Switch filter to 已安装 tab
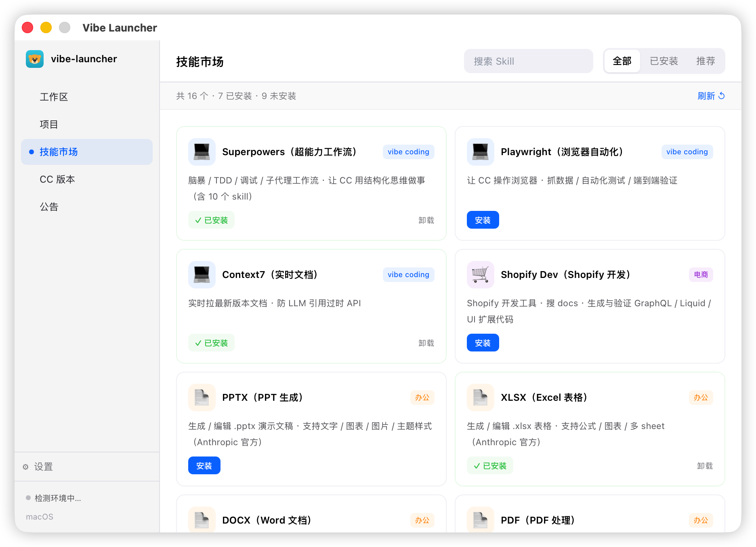756x547 pixels. coord(664,61)
